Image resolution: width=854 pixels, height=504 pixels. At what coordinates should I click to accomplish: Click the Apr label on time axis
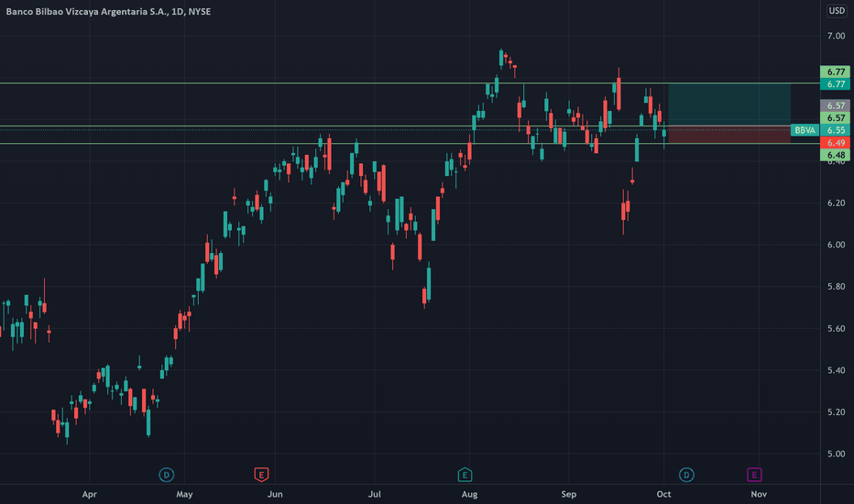coord(89,494)
